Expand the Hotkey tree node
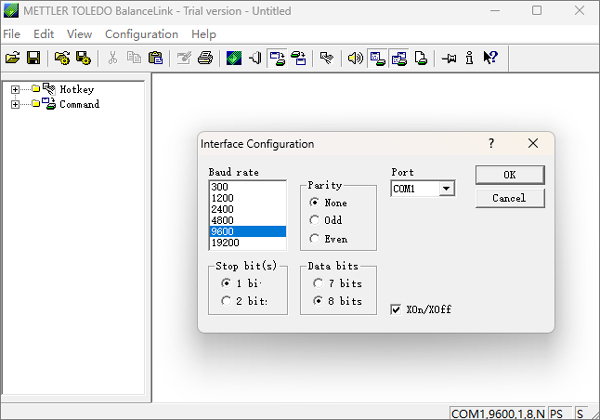The image size is (600, 420). pyautogui.click(x=15, y=89)
